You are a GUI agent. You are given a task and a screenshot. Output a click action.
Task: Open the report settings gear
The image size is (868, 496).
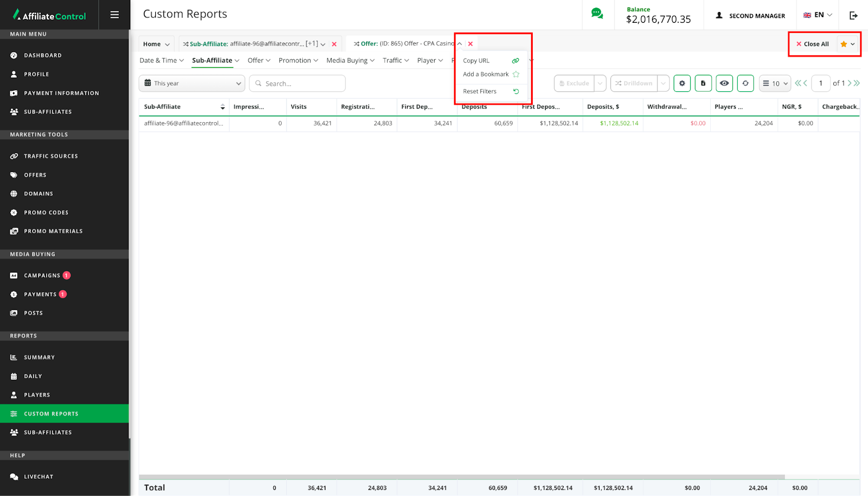682,84
